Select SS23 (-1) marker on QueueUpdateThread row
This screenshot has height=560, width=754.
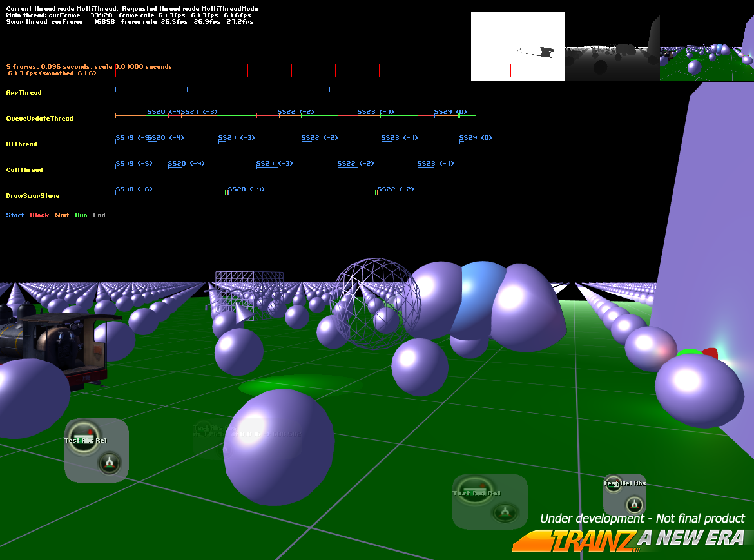376,112
